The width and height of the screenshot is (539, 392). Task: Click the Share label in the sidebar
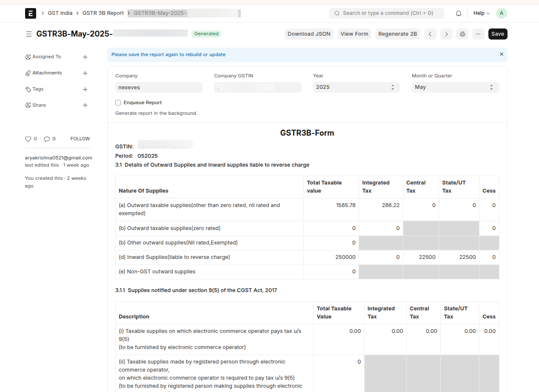click(39, 105)
